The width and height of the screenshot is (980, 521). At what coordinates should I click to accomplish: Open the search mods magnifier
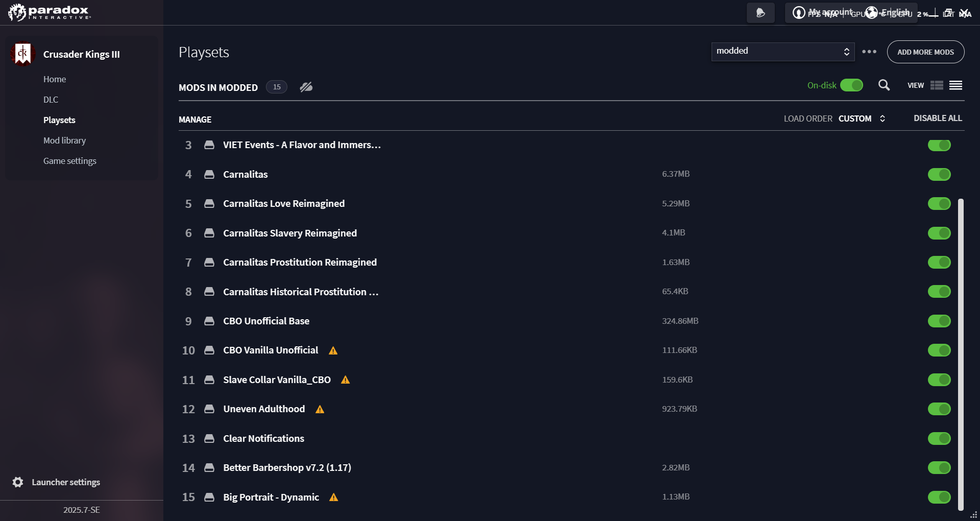884,85
